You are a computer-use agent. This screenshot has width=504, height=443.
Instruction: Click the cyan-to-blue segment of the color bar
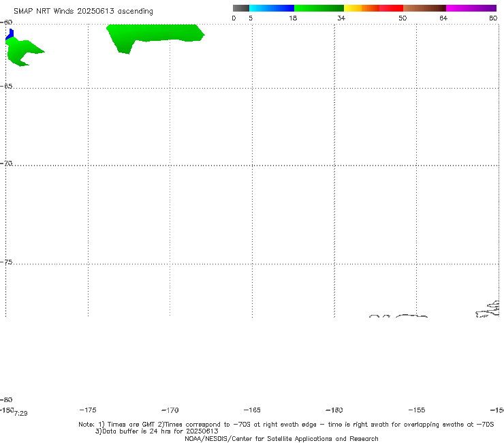272,8
